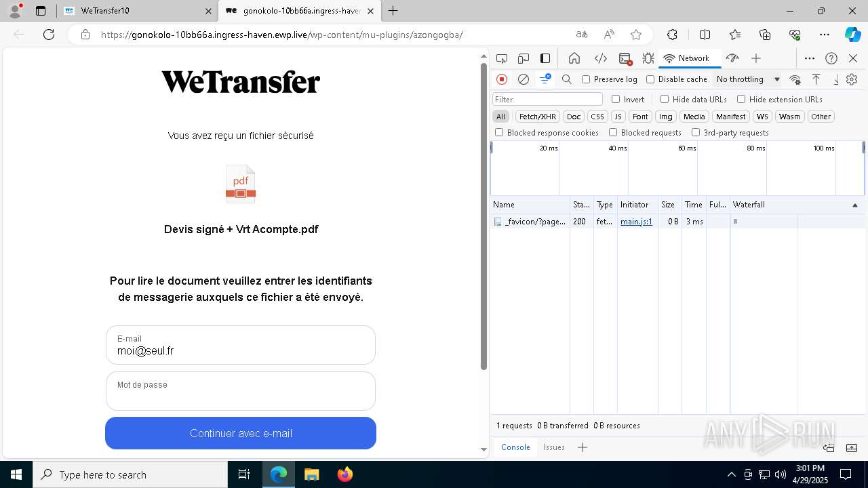The image size is (868, 488).
Task: Show hidden system tray icons
Action: [x=731, y=474]
